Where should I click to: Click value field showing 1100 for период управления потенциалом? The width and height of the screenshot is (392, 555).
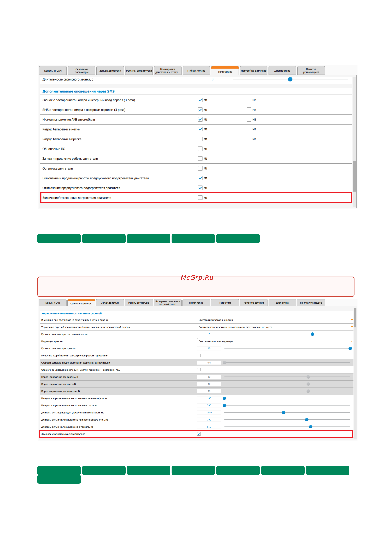(x=209, y=412)
